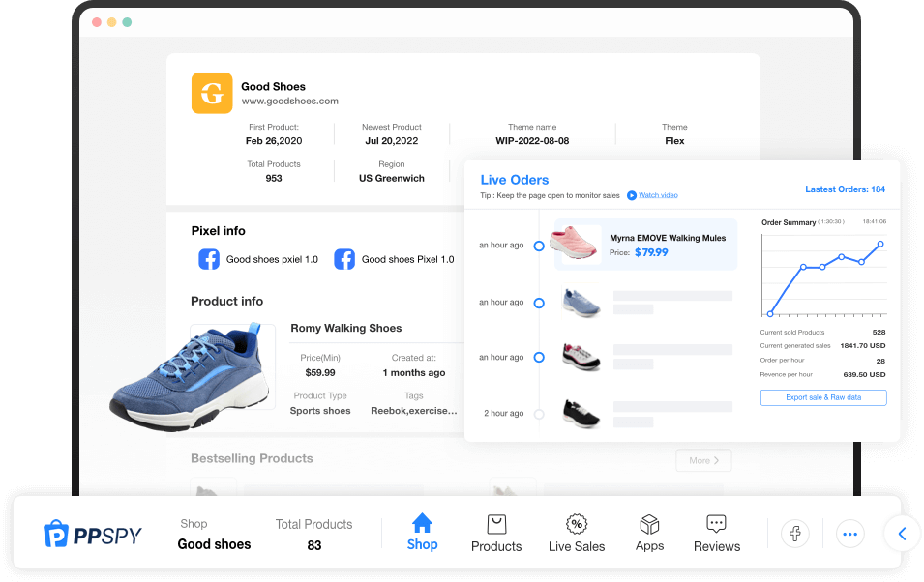Select the first timeline marker an hour ago
The image size is (924, 582).
click(539, 246)
